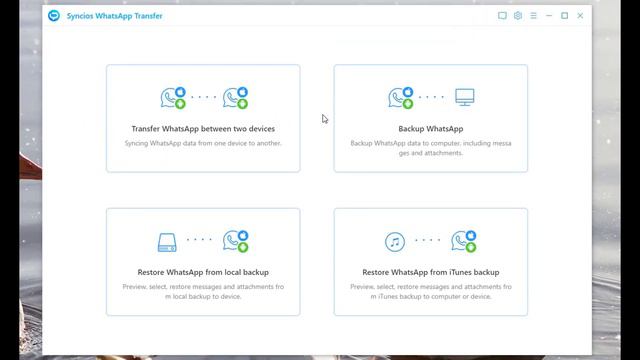Open the feedback chat icon in title bar
Screen dimensions: 640x360
pyautogui.click(x=502, y=16)
